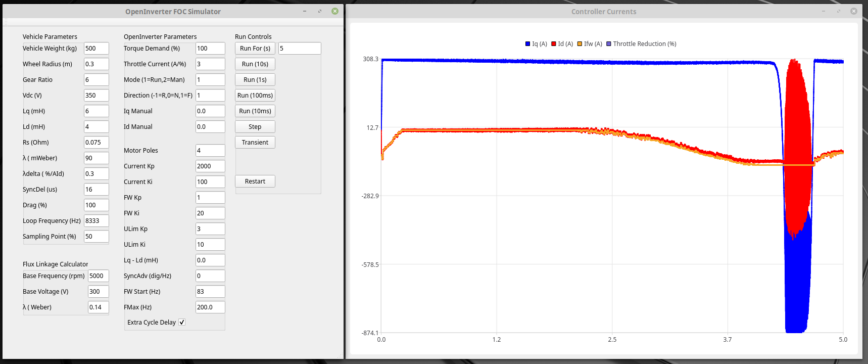The height and width of the screenshot is (364, 868).
Task: Click the blue Iq (A) legend swatch
Action: pyautogui.click(x=527, y=44)
